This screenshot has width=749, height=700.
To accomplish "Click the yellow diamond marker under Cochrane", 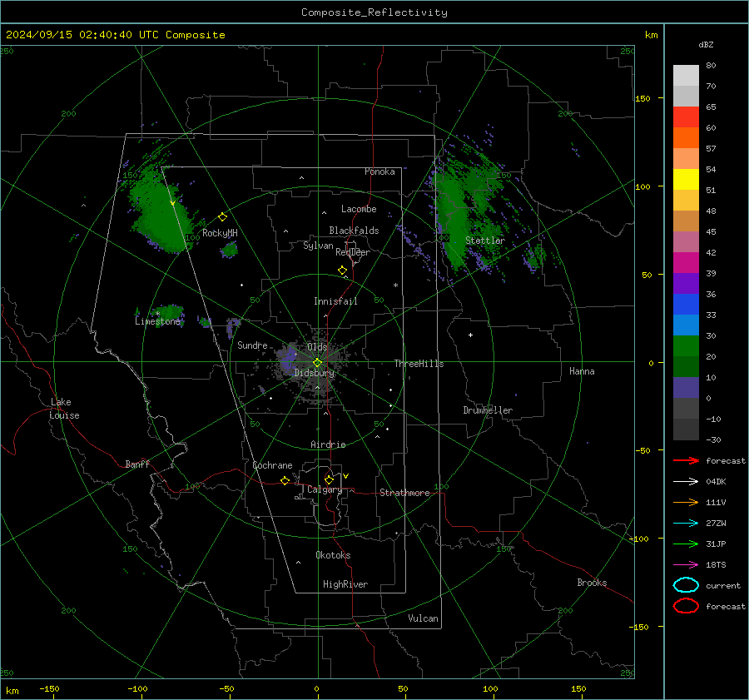I will tap(285, 480).
